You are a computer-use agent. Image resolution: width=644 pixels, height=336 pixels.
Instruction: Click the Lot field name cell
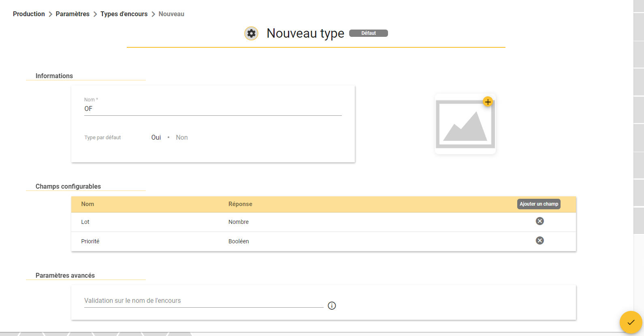coord(85,222)
